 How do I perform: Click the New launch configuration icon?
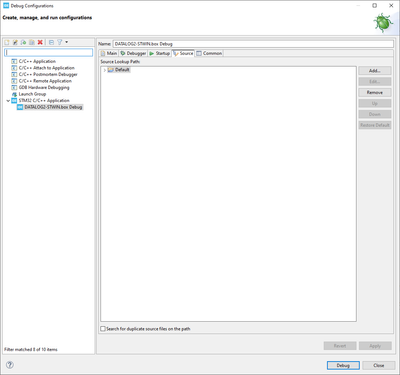coord(7,42)
